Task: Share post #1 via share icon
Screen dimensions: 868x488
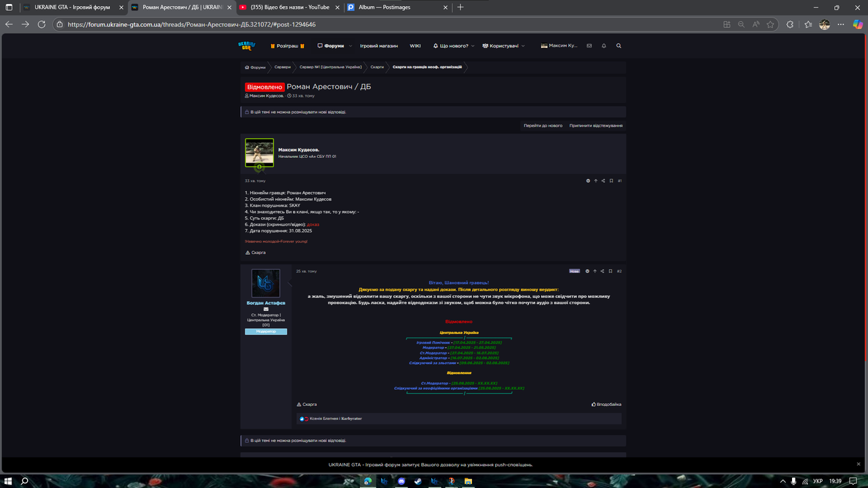Action: [x=603, y=181]
